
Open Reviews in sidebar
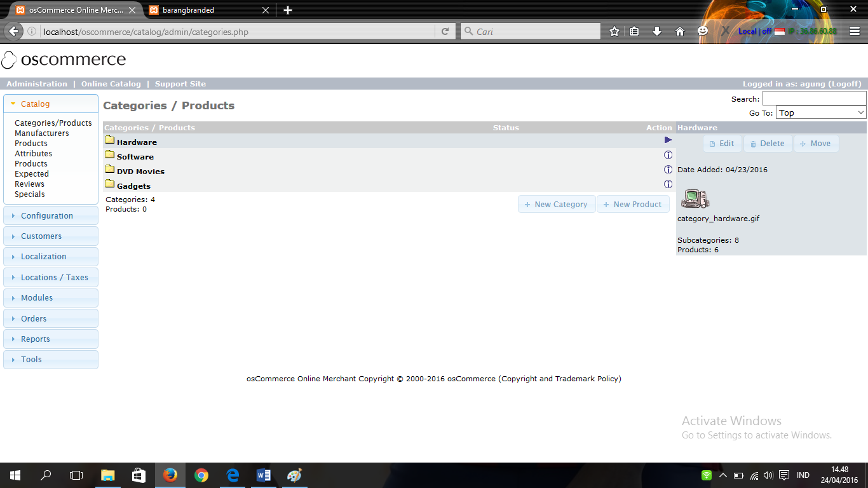click(30, 184)
